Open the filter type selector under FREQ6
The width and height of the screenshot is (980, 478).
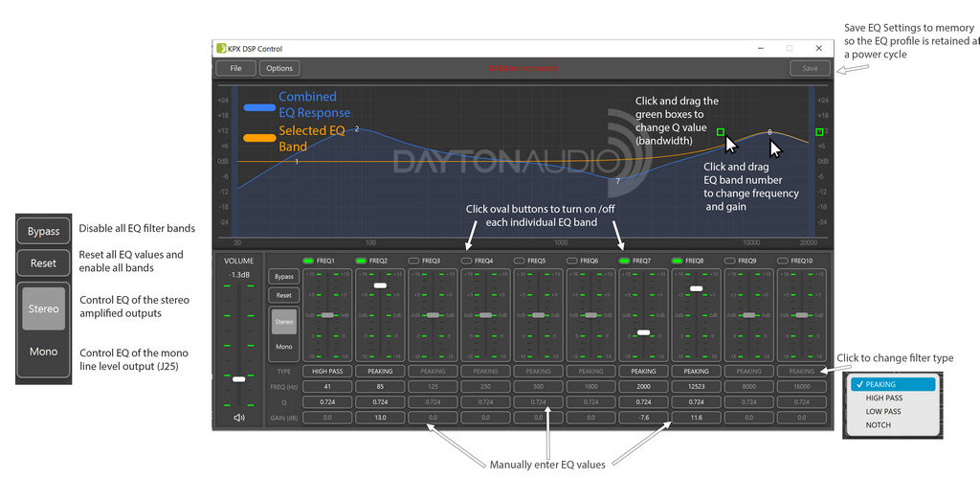[591, 371]
